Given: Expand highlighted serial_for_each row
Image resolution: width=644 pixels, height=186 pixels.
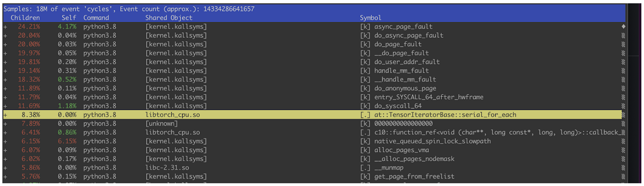Looking at the screenshot, I should click(x=5, y=115).
